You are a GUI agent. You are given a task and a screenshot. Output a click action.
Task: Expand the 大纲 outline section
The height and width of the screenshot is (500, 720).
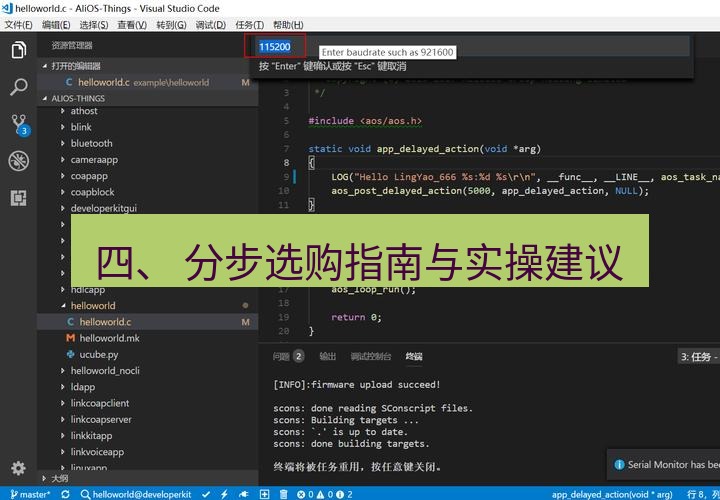point(148,478)
